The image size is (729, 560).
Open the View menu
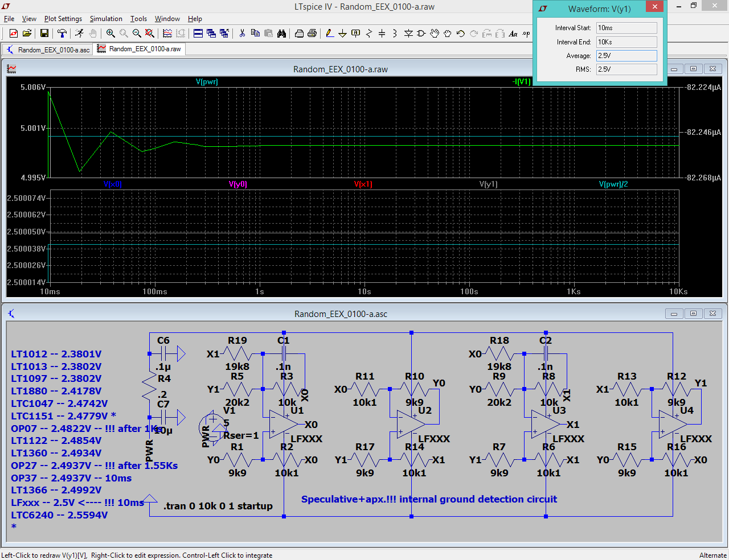pos(29,19)
